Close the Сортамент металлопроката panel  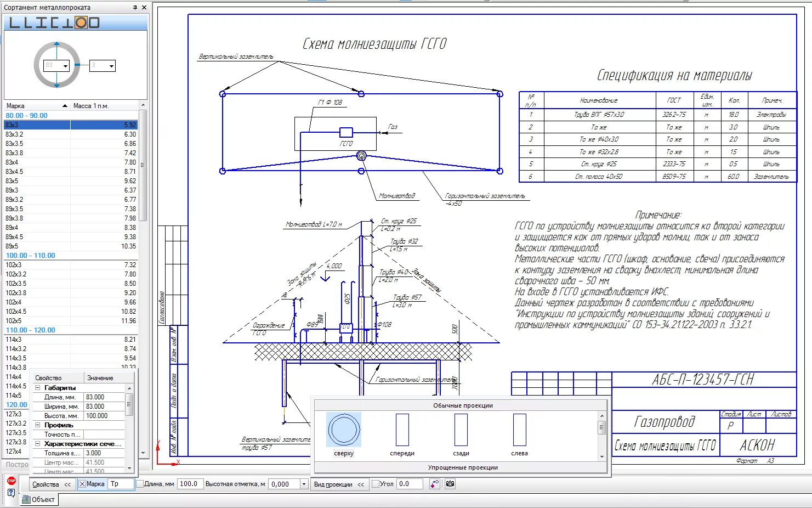(144, 8)
